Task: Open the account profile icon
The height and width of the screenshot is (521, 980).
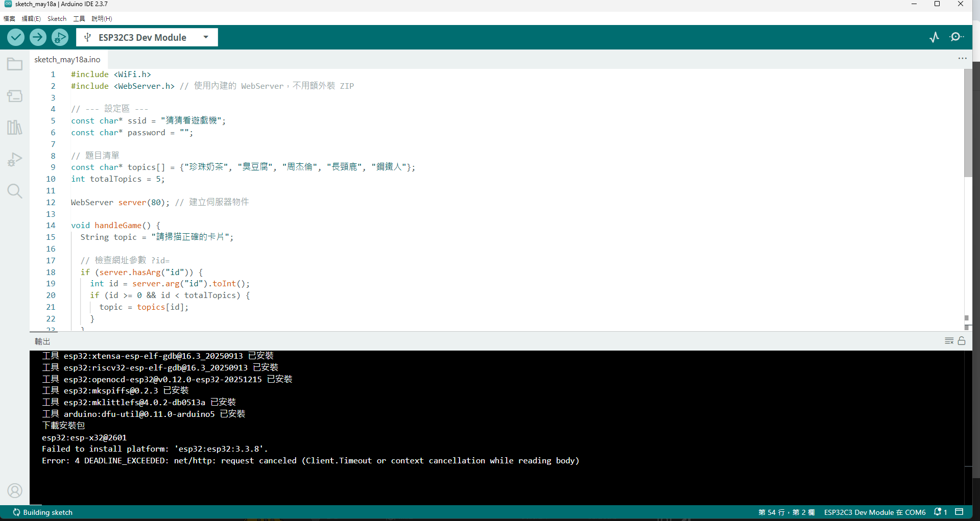Action: point(15,491)
